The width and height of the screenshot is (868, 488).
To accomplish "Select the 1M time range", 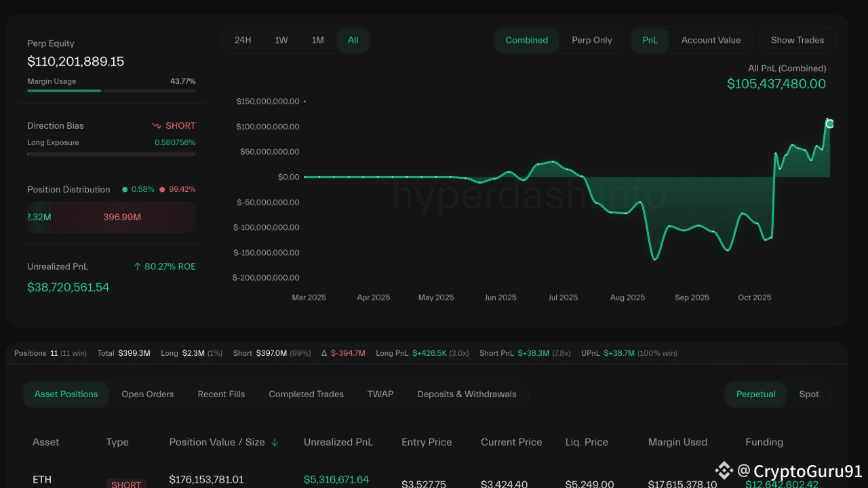I will tap(318, 40).
